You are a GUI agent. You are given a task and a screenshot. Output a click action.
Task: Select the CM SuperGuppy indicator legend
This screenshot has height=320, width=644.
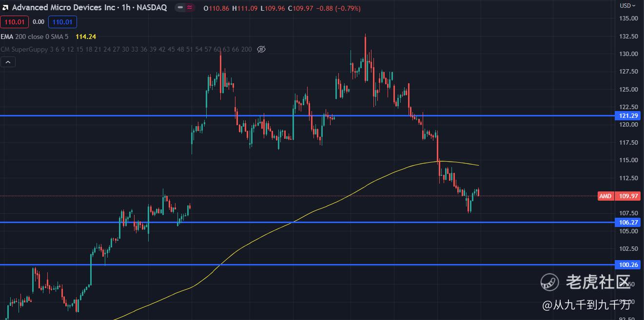[x=126, y=49]
